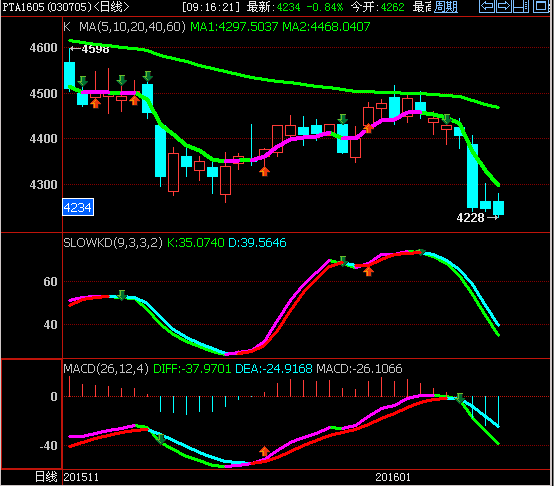
Task: Click the MACD(26,12,4) indicator label
Action: pos(106,369)
